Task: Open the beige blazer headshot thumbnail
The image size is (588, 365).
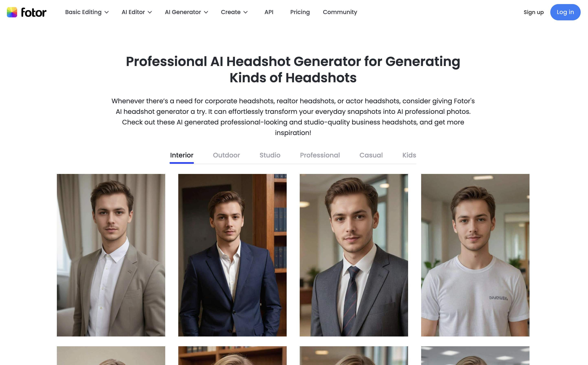Action: pos(111,255)
